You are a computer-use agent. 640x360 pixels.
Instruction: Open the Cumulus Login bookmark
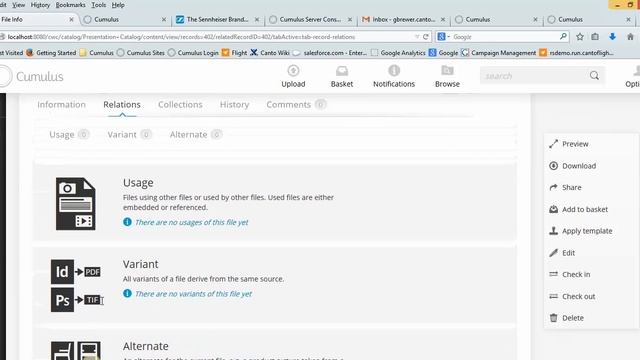[x=193, y=53]
